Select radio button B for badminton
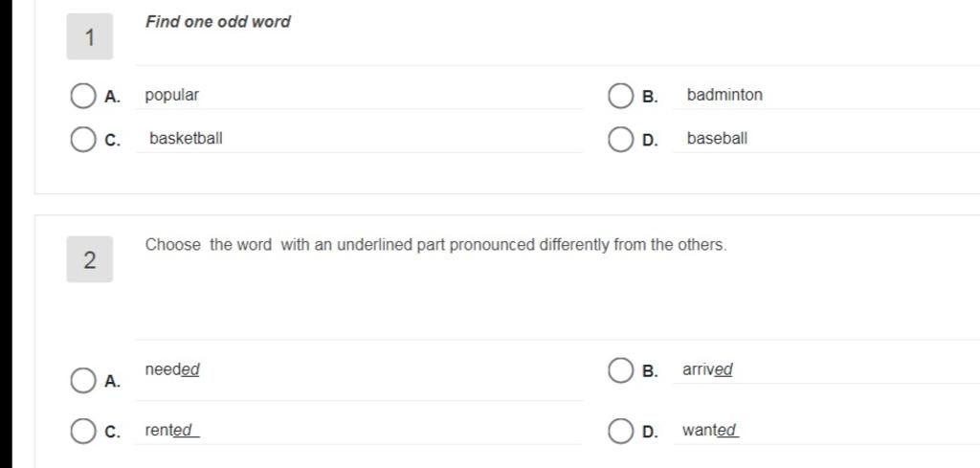The image size is (980, 468). pos(620,97)
